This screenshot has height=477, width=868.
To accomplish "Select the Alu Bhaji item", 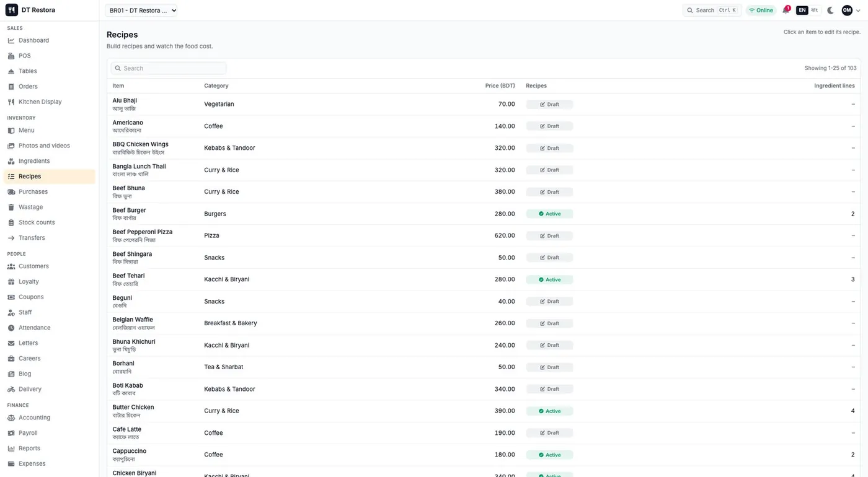I will (125, 100).
